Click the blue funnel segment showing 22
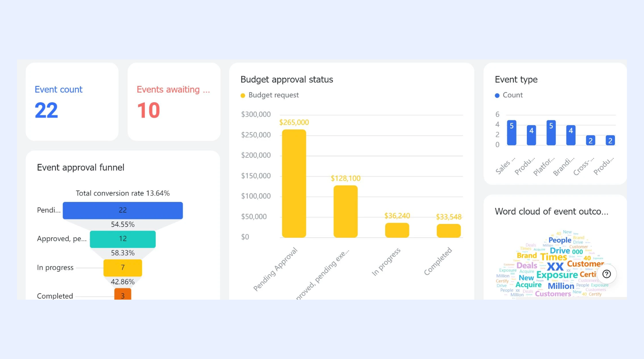This screenshot has width=644, height=359. (x=123, y=210)
